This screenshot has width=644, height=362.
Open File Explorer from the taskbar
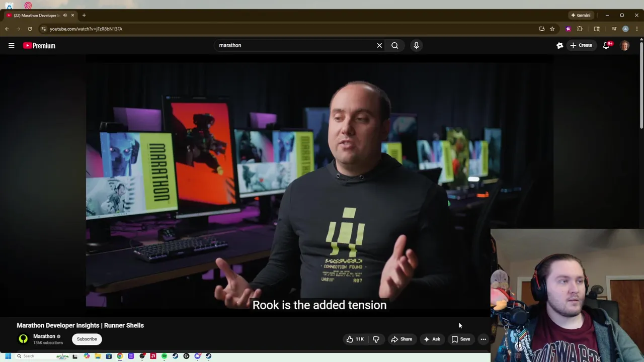pos(98,356)
